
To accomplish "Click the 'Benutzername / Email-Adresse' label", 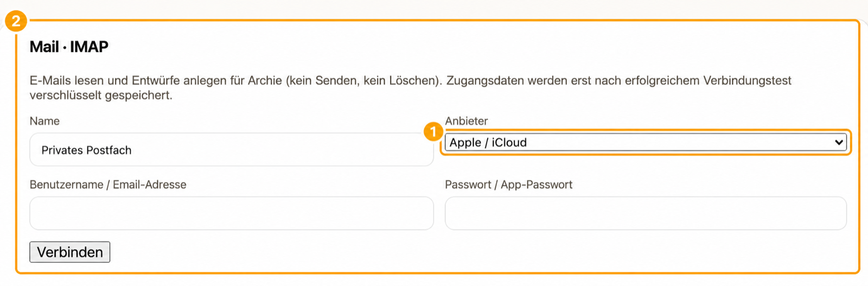I will 108,185.
